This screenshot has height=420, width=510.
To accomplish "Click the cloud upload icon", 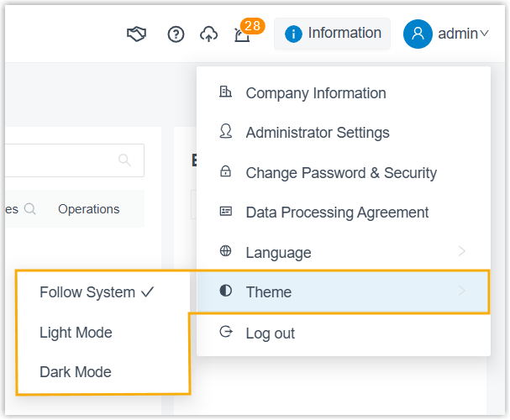I will click(x=208, y=34).
